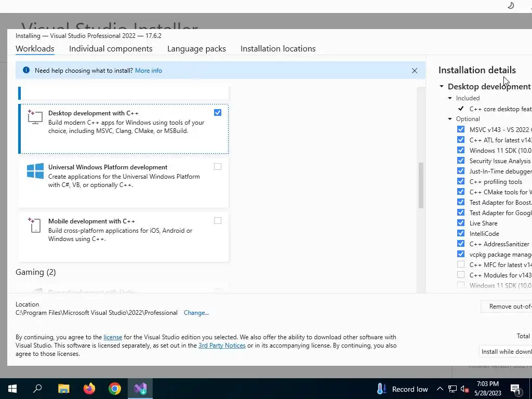Uncheck Just-In-Time debugger option

click(460, 171)
